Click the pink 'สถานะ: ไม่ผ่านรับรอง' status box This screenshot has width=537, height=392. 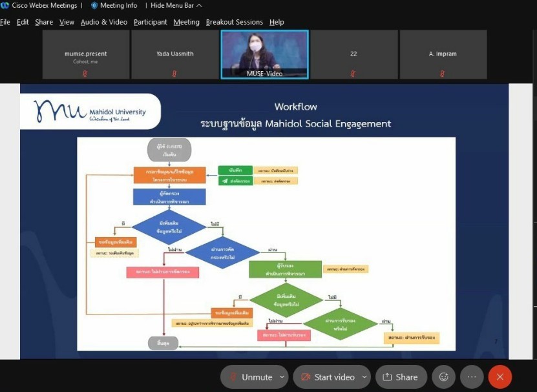pyautogui.click(x=284, y=335)
